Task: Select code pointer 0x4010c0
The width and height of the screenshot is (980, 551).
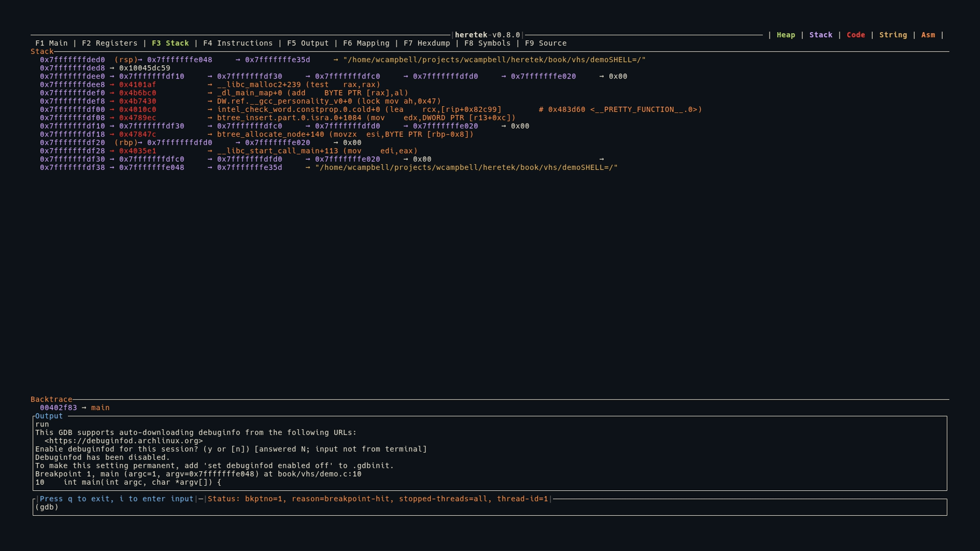Action: 137,110
